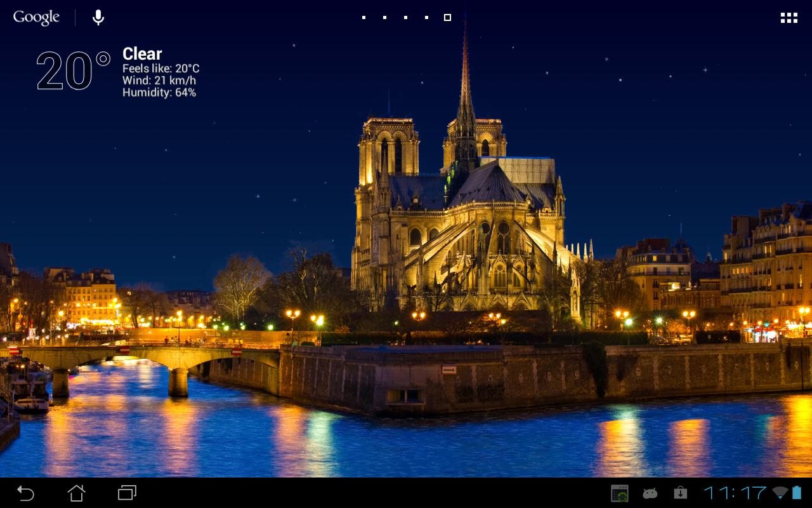The width and height of the screenshot is (812, 508).
Task: Tap the Wind: 21 km/h text
Action: tap(159, 81)
